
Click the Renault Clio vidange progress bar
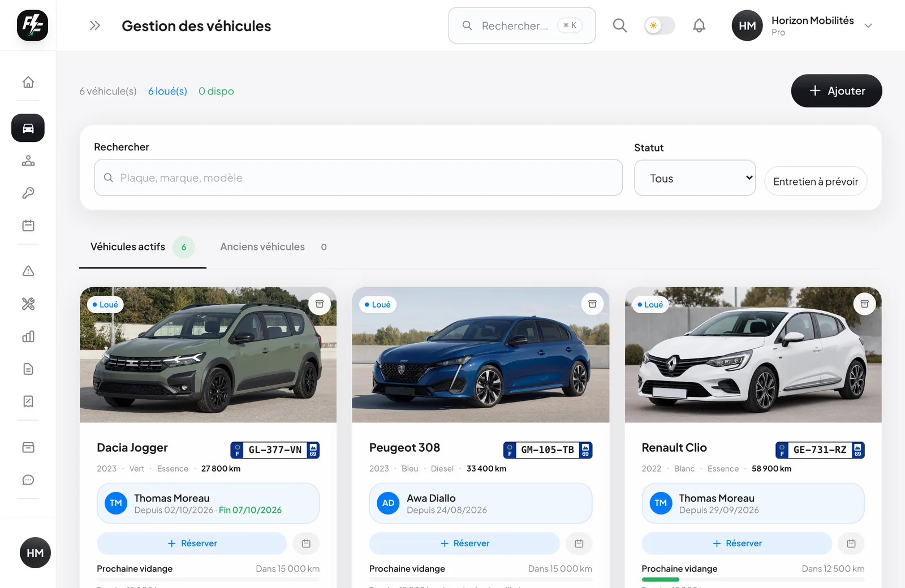click(x=753, y=580)
